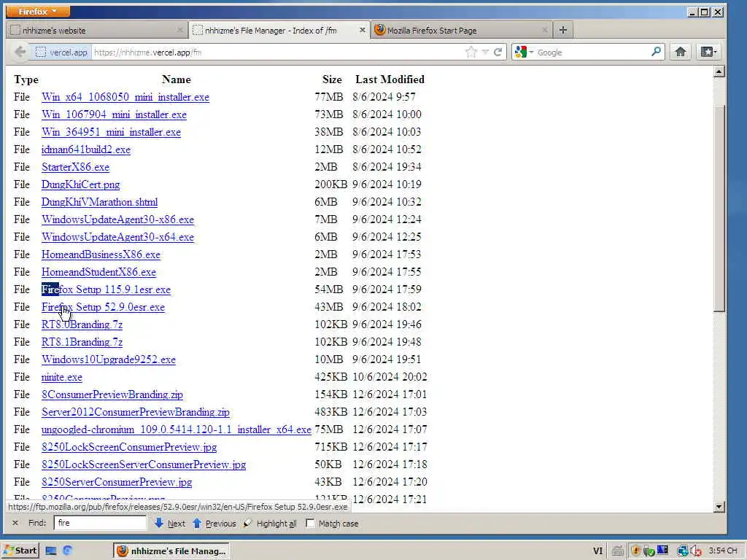Click the volume tray icon
747x560 pixels.
point(696,551)
